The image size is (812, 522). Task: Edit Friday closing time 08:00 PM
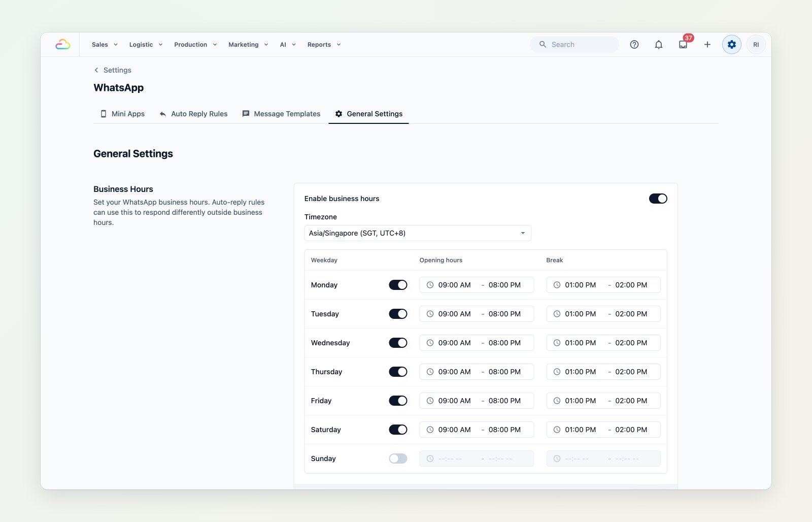pyautogui.click(x=504, y=401)
